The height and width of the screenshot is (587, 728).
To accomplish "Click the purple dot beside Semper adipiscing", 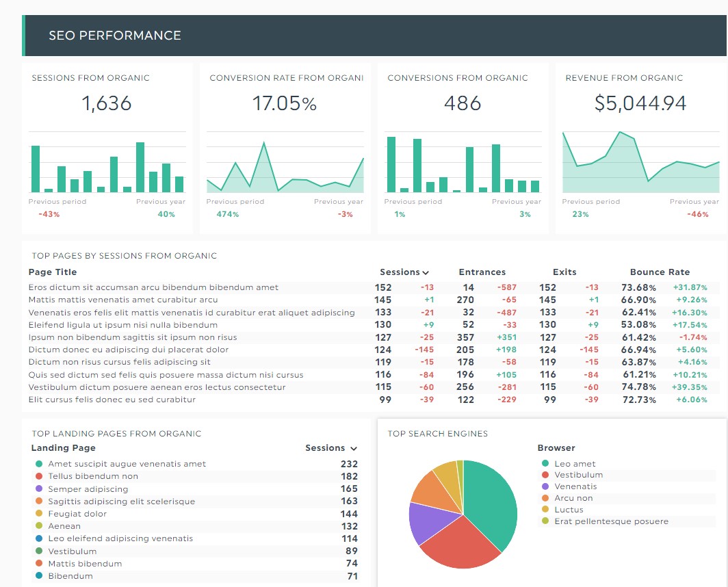I will [39, 488].
